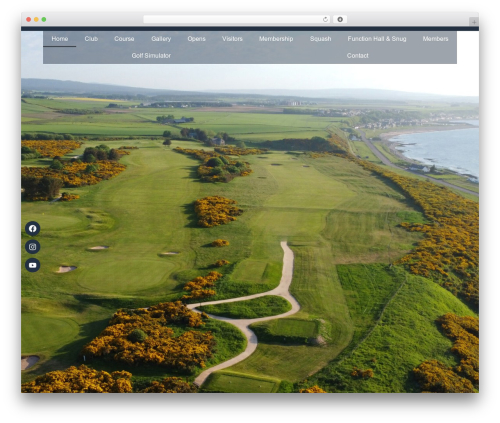Open the Course menu item

[x=124, y=39]
